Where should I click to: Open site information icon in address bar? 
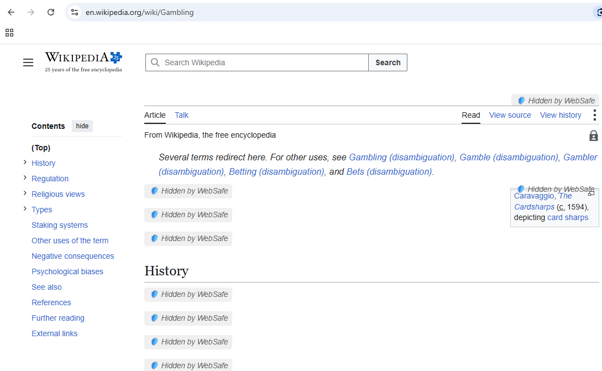point(74,12)
